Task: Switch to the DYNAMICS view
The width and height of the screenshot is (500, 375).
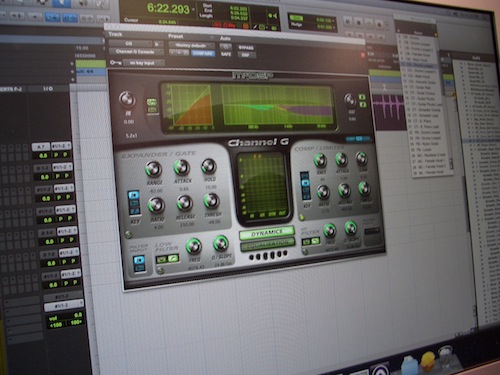Action: tap(267, 233)
